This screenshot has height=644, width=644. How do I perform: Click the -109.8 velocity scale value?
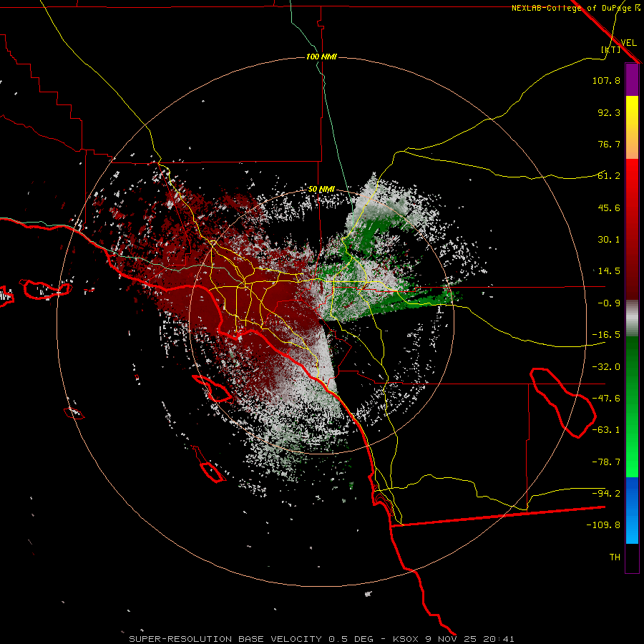click(603, 525)
